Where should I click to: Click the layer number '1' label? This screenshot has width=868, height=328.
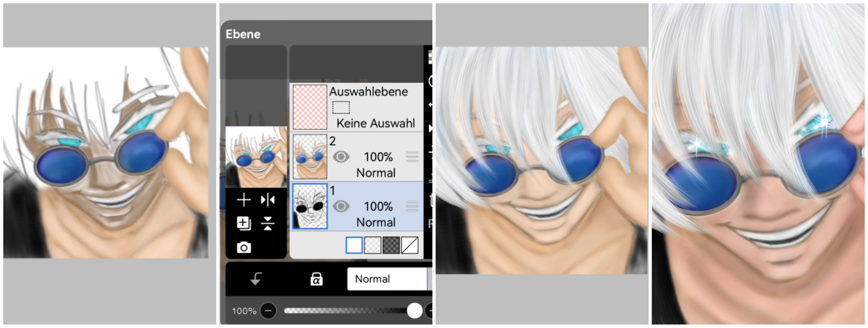pyautogui.click(x=332, y=191)
